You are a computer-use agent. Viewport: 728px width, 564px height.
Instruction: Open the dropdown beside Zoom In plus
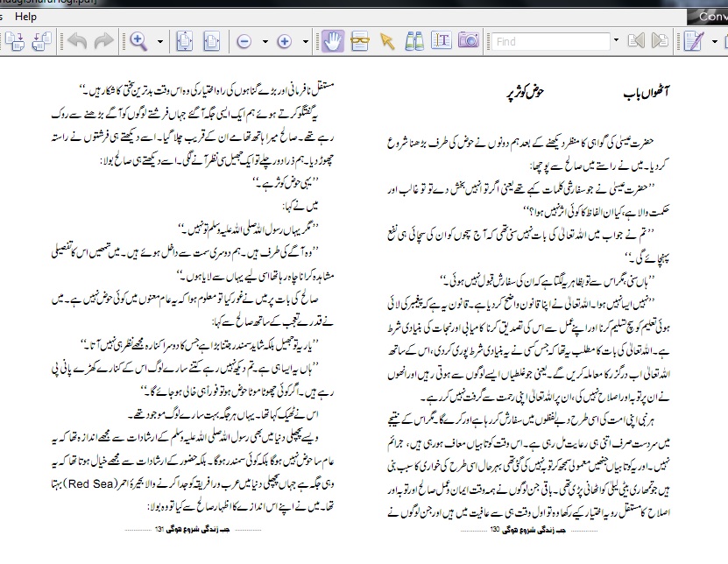[306, 42]
